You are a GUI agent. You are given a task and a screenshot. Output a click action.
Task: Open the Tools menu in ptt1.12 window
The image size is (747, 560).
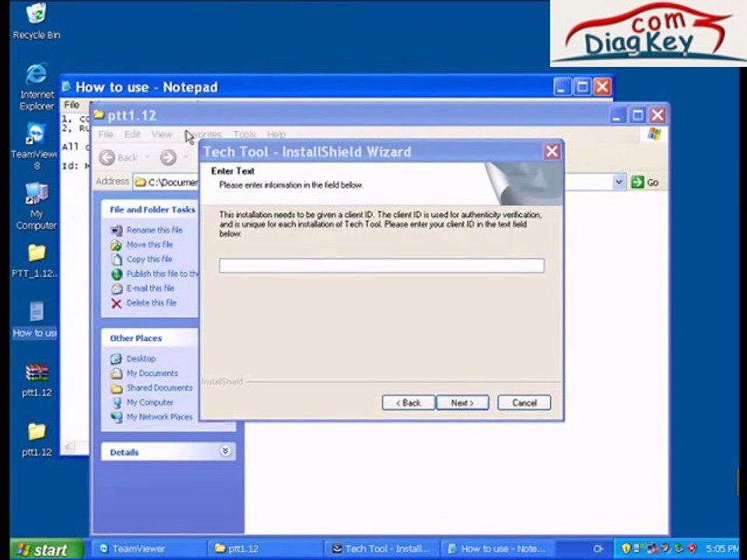click(x=245, y=135)
